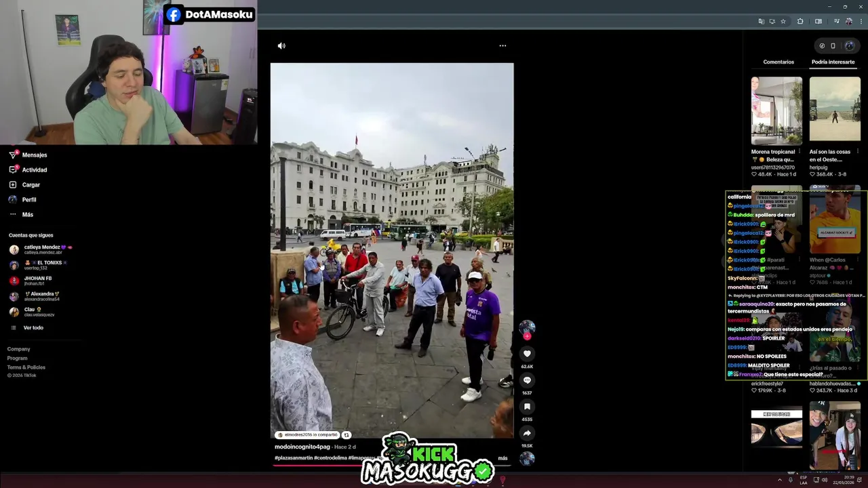
Task: Open the Company footer link
Action: tap(18, 349)
